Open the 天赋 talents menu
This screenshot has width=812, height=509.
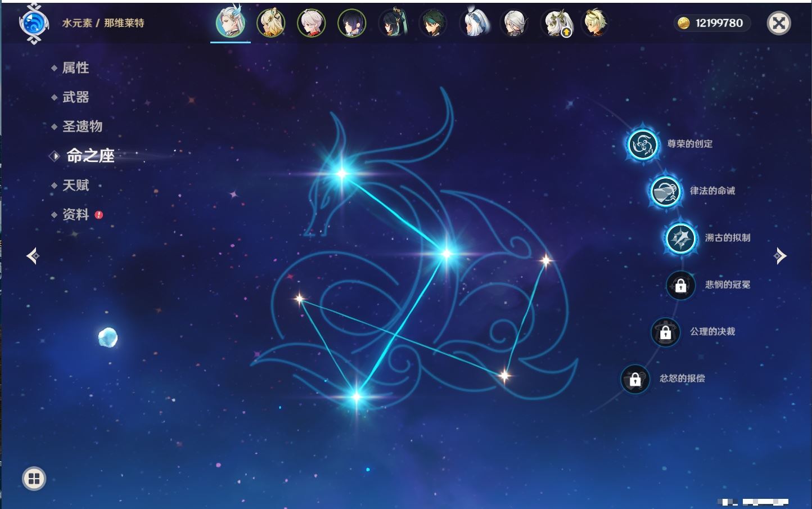76,185
